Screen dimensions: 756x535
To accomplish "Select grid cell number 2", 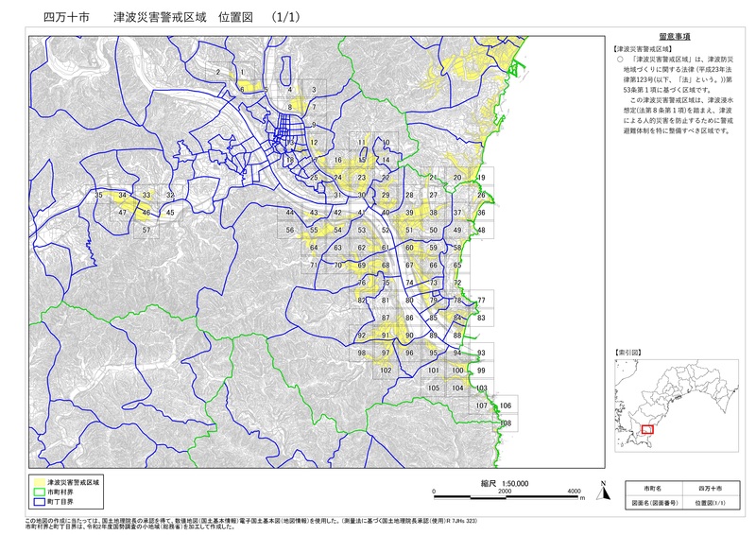I will click(218, 72).
